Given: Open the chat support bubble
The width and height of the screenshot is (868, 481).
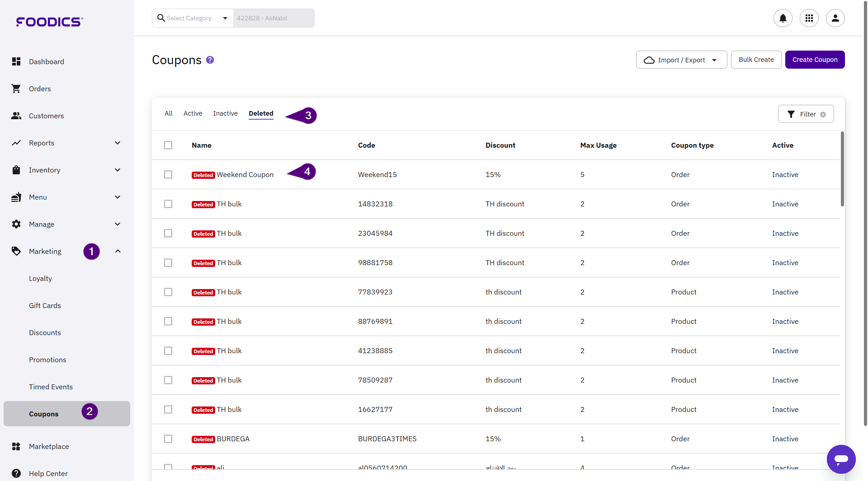Looking at the screenshot, I should (x=841, y=459).
